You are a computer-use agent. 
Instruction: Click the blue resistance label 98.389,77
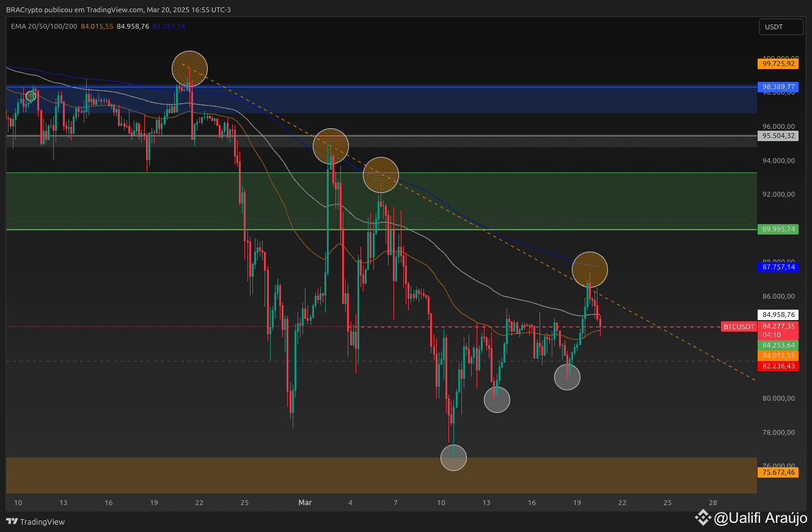[x=778, y=87]
